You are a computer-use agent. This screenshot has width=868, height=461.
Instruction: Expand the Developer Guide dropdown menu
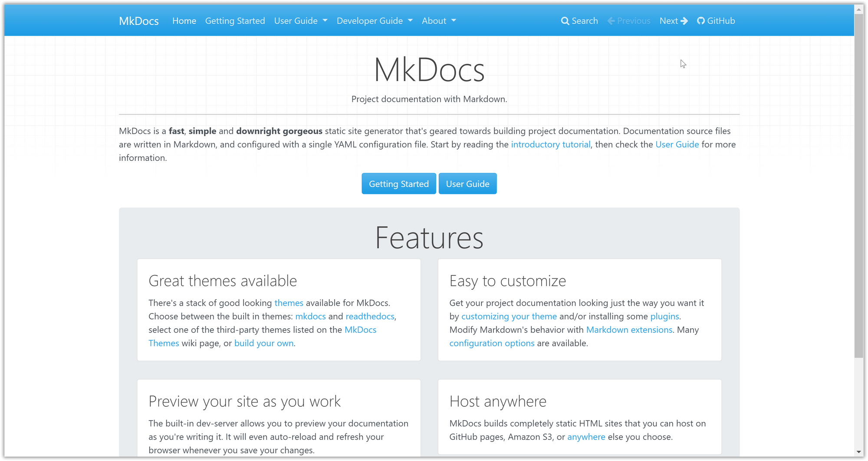[375, 21]
